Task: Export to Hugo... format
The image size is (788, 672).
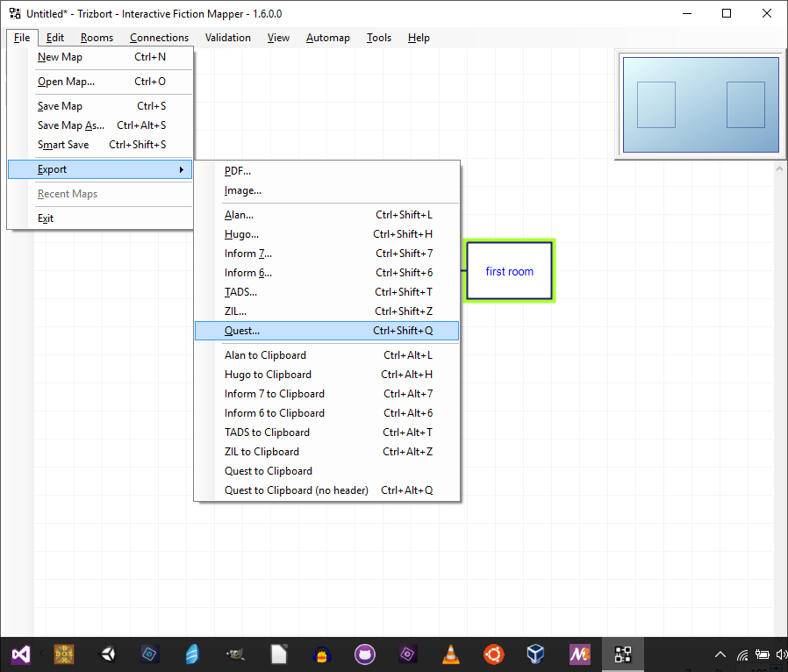Action: coord(326,234)
